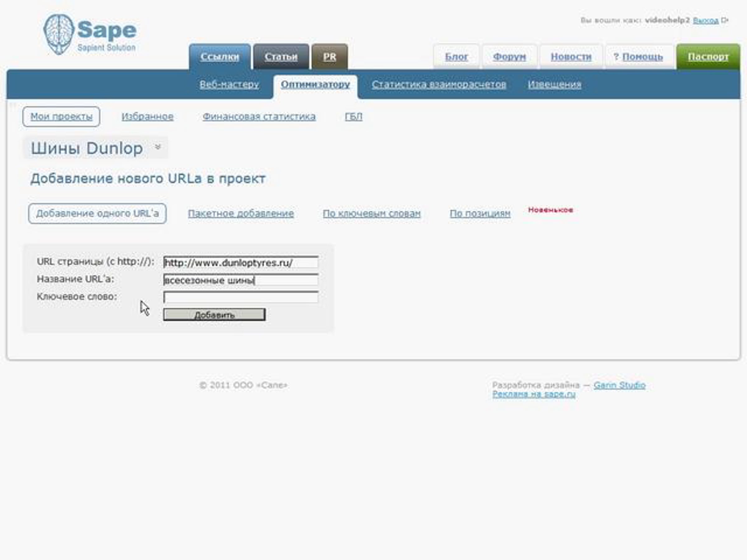Open Статистика взаиморасчетов section
Image resolution: width=747 pixels, height=560 pixels.
click(439, 84)
